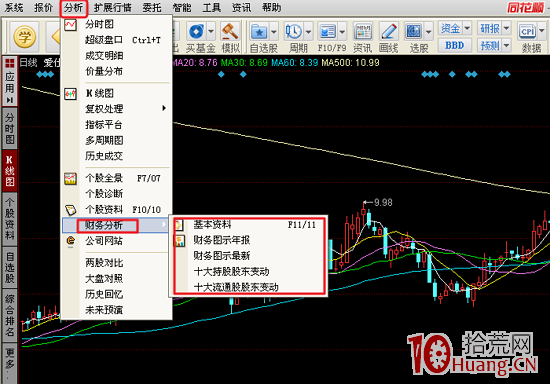Screen dimensions: 550x384
Task: Expand the 预测 dropdown arrow
Action: (x=506, y=45)
